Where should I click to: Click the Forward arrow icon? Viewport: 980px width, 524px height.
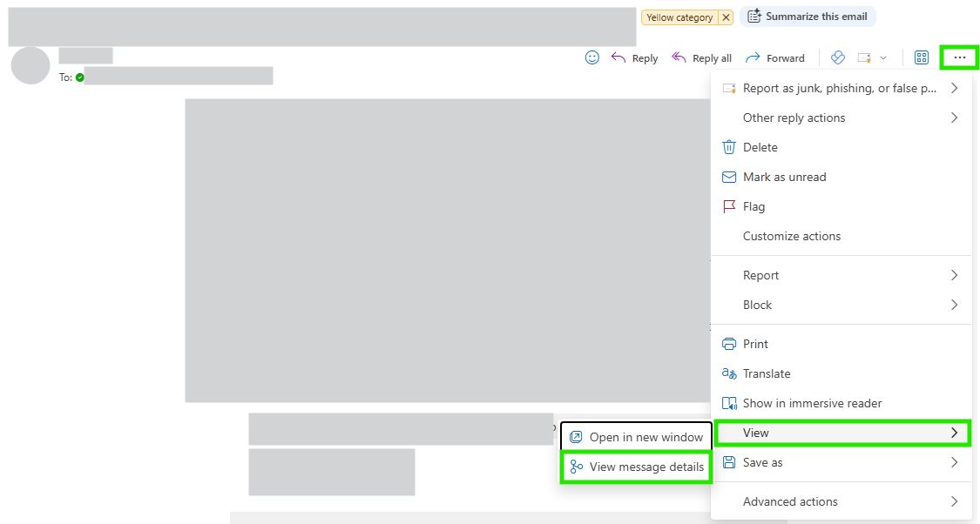[753, 57]
